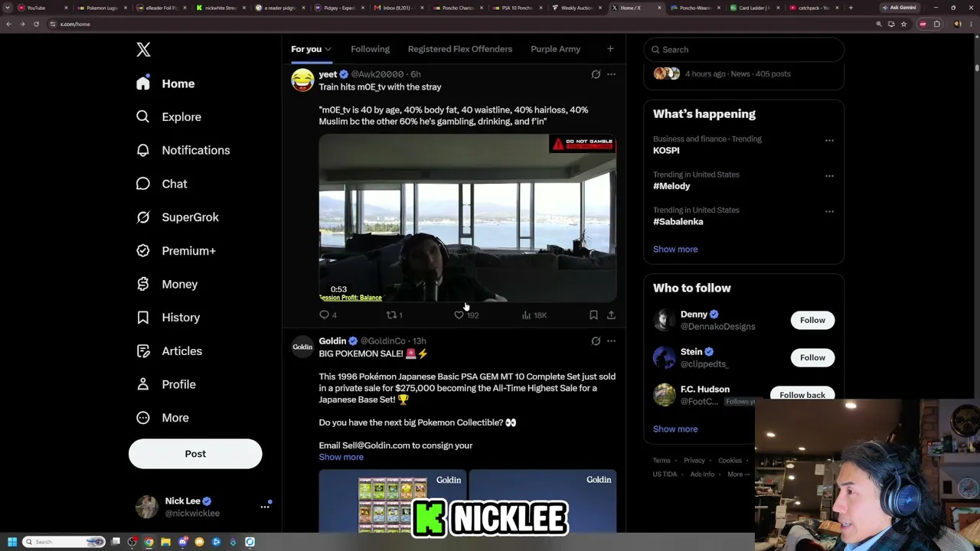980x551 pixels.
Task: Open the #Sabalenka trending topic
Action: (678, 222)
